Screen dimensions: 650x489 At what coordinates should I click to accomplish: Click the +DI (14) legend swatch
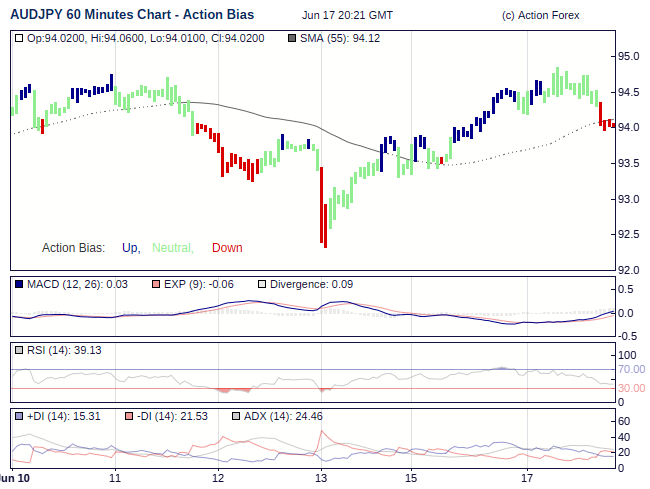point(20,416)
